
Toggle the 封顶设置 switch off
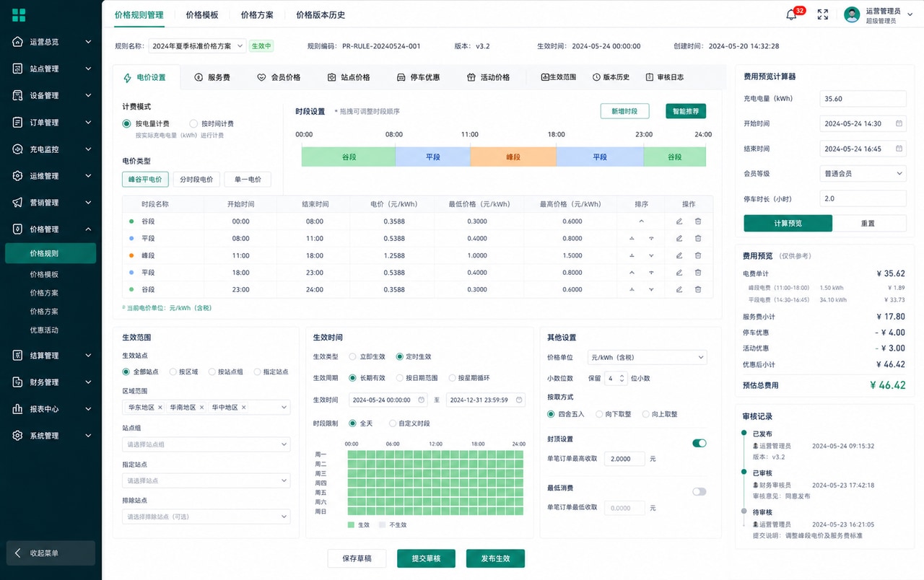tap(699, 443)
